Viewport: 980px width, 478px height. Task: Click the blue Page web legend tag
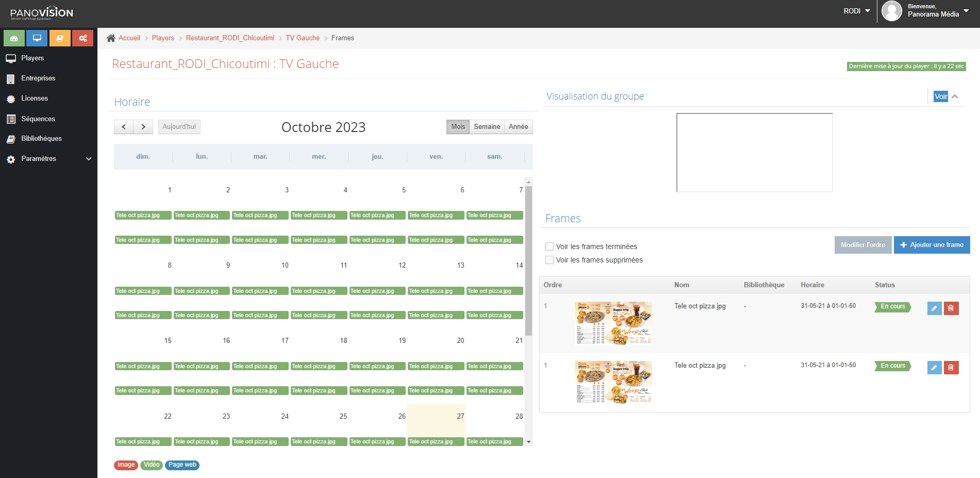(x=182, y=465)
